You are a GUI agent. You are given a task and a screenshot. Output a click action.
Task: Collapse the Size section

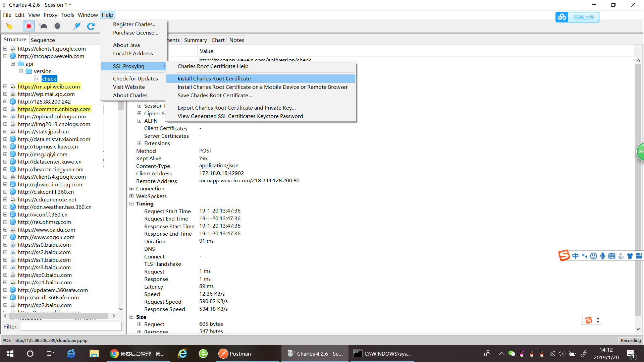click(131, 317)
